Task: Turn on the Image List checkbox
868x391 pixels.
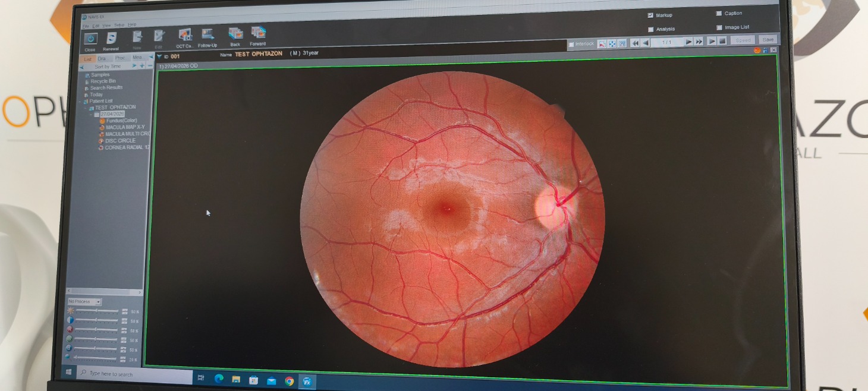Action: (x=719, y=27)
